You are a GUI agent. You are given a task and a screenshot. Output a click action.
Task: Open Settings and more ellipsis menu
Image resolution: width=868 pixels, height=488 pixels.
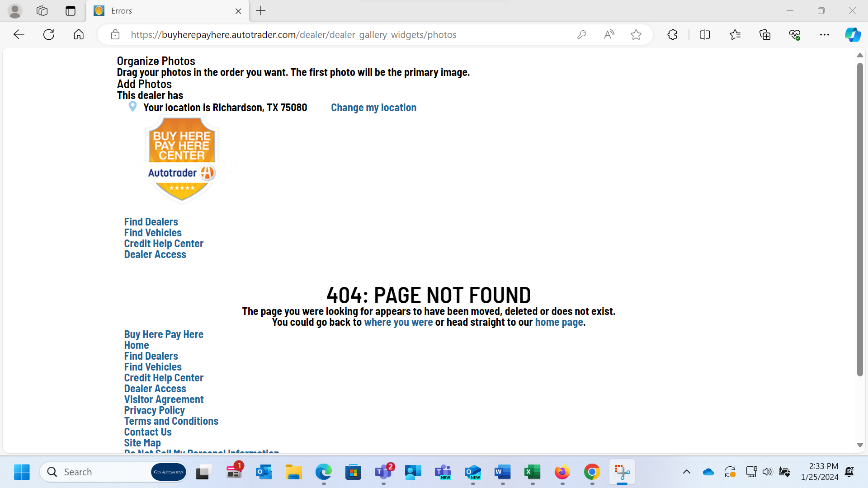pyautogui.click(x=825, y=35)
